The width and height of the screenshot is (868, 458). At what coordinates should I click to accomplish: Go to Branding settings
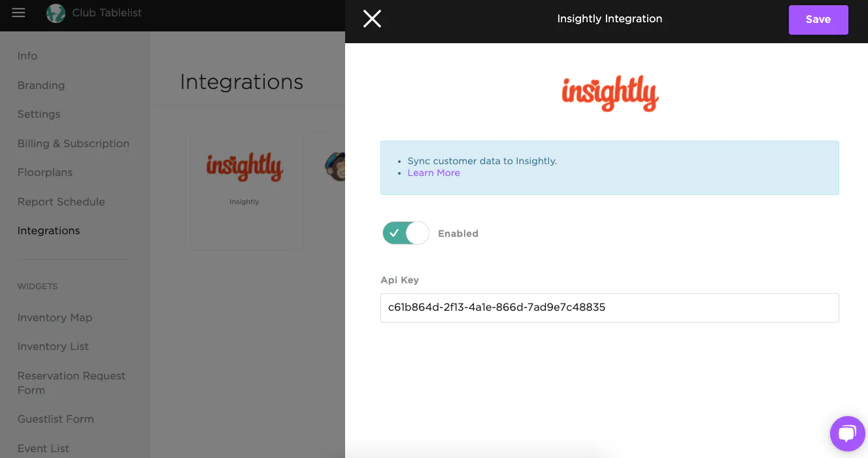pos(41,85)
